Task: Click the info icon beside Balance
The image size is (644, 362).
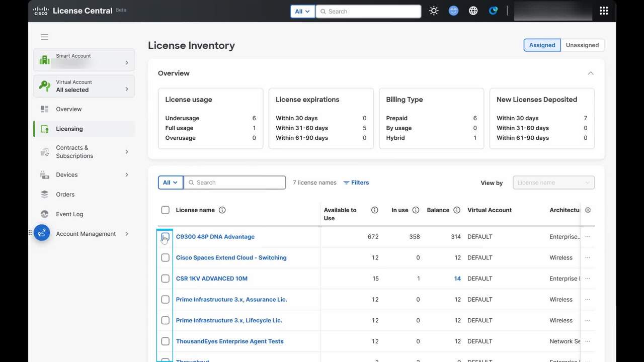Action: [x=457, y=210]
